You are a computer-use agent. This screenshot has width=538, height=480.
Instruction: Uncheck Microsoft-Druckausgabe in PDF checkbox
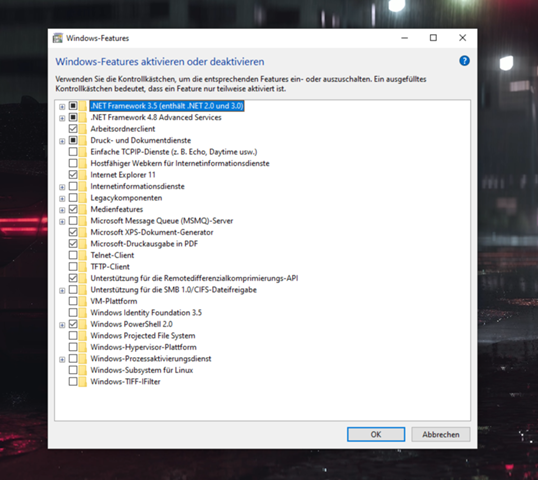(73, 244)
